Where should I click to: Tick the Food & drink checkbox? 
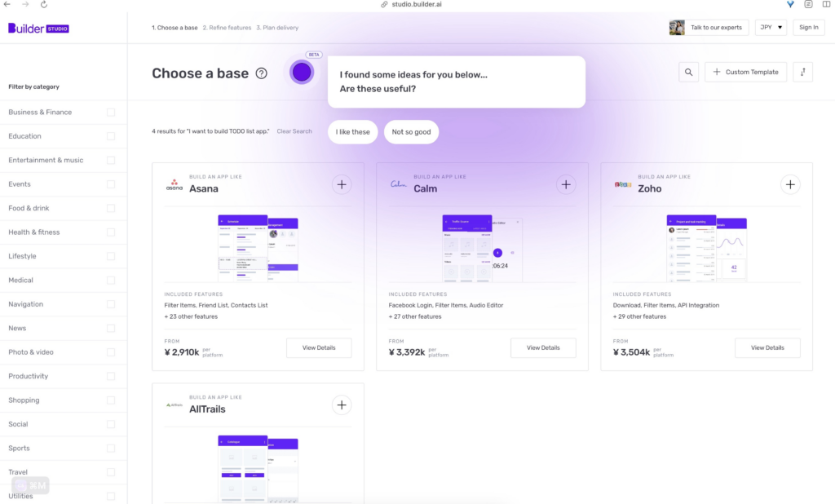(x=111, y=208)
